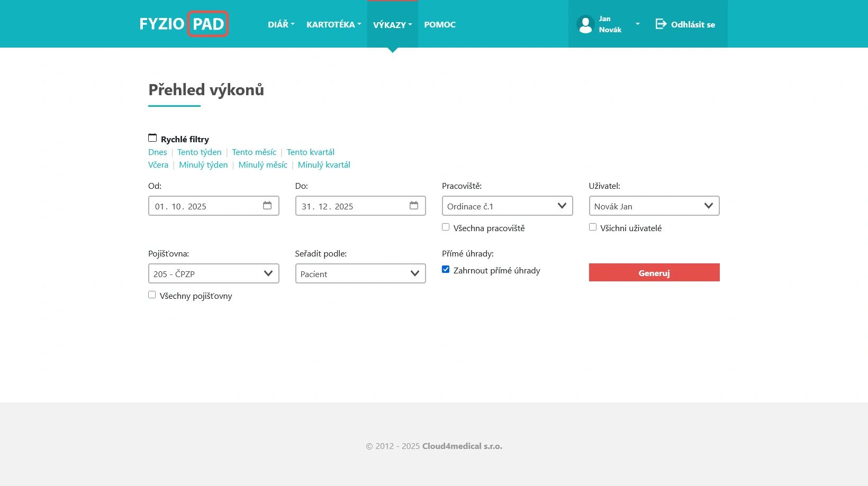The height and width of the screenshot is (486, 868).
Task: Enable the Všechna pracoviště checkbox
Action: pyautogui.click(x=446, y=226)
